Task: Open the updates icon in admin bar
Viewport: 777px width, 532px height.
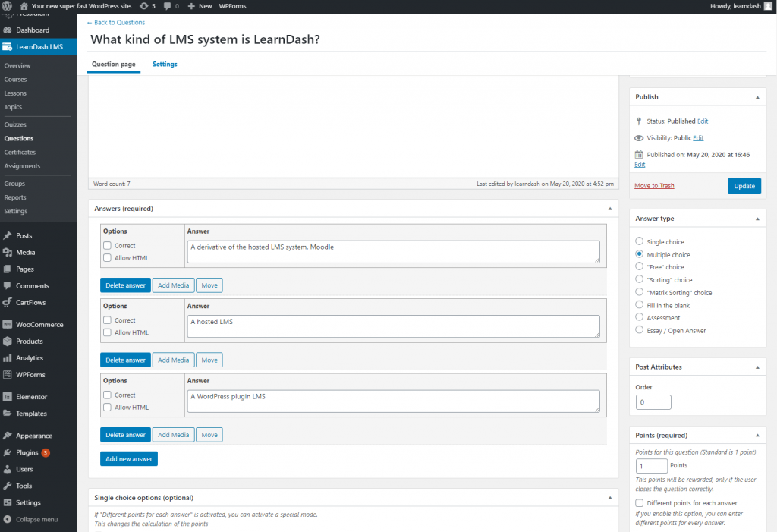Action: point(144,6)
